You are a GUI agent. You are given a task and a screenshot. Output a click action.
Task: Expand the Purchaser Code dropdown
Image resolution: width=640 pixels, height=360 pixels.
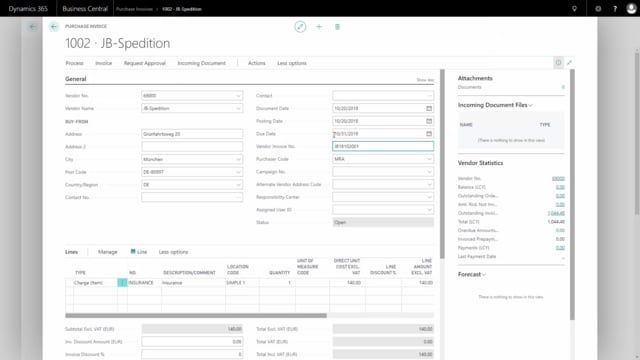pos(429,159)
